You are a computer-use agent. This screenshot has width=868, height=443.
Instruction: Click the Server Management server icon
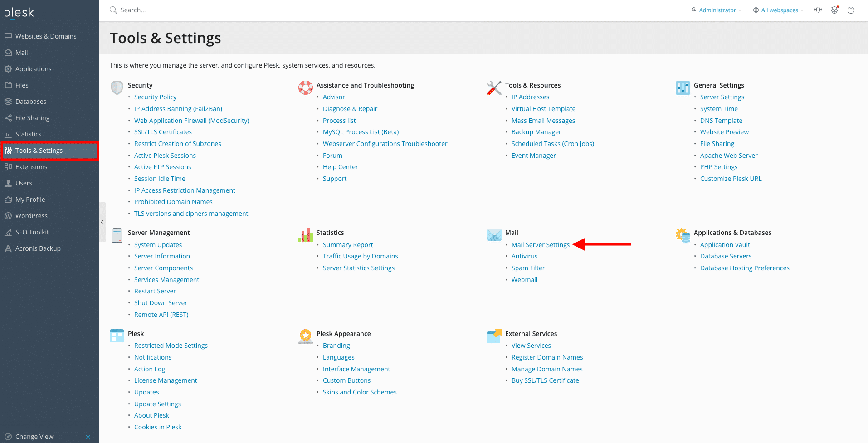(117, 235)
